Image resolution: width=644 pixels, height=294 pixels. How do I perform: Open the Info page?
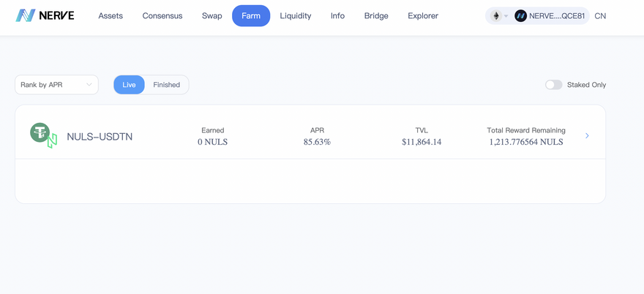[337, 16]
